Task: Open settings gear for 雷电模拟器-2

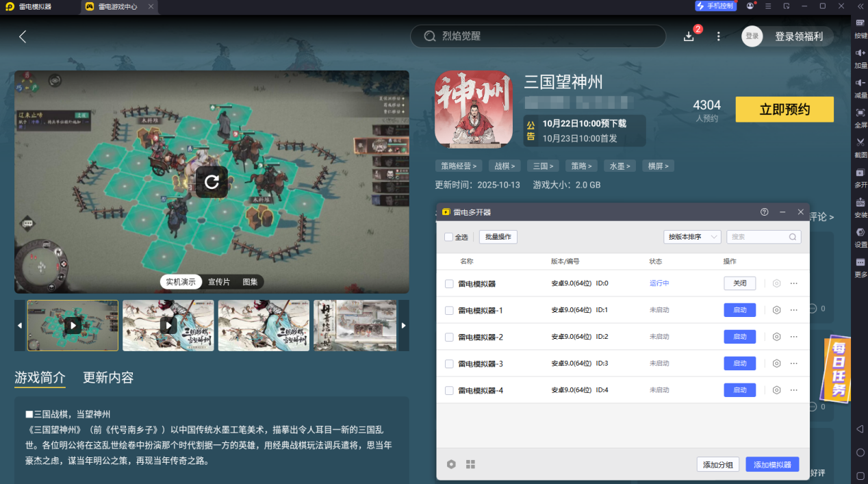Action: tap(776, 337)
